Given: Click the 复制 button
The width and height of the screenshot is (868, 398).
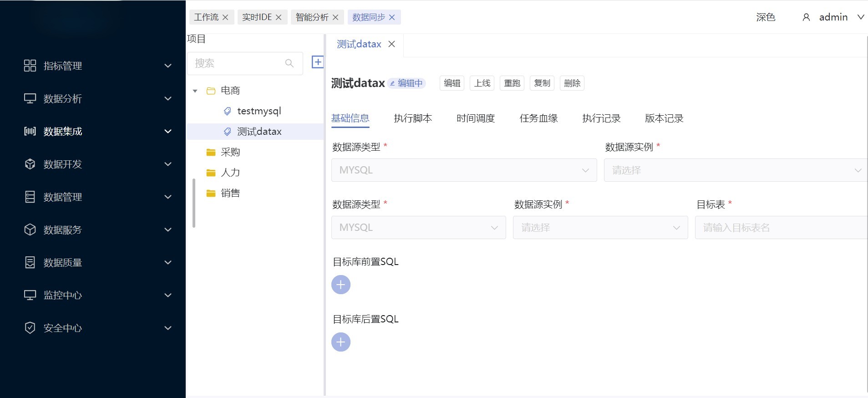Looking at the screenshot, I should point(542,83).
